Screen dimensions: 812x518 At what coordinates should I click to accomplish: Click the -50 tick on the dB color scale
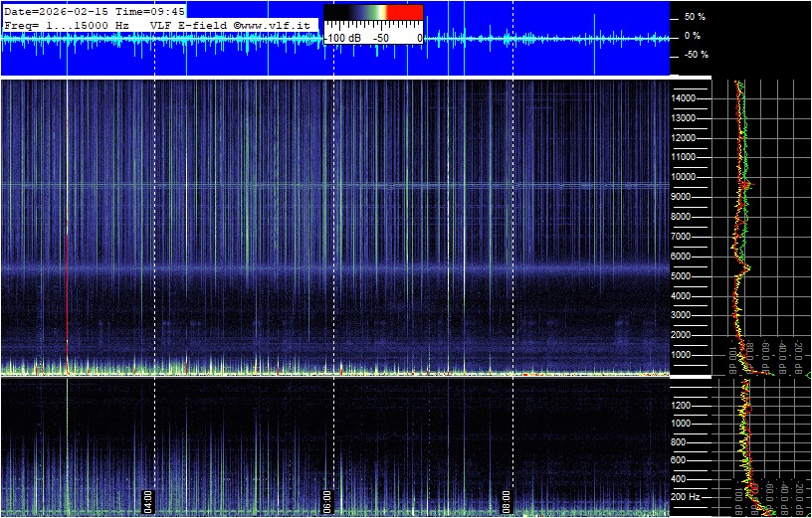pyautogui.click(x=380, y=38)
